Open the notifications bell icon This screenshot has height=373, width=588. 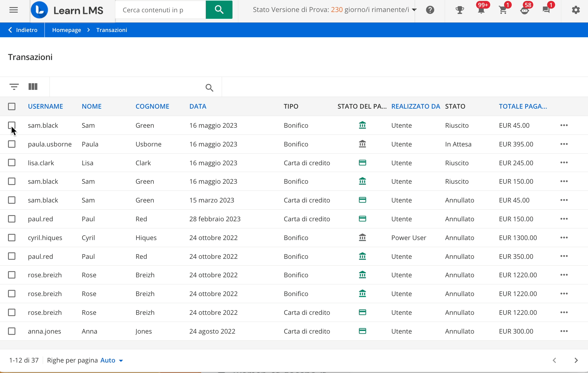(x=481, y=10)
